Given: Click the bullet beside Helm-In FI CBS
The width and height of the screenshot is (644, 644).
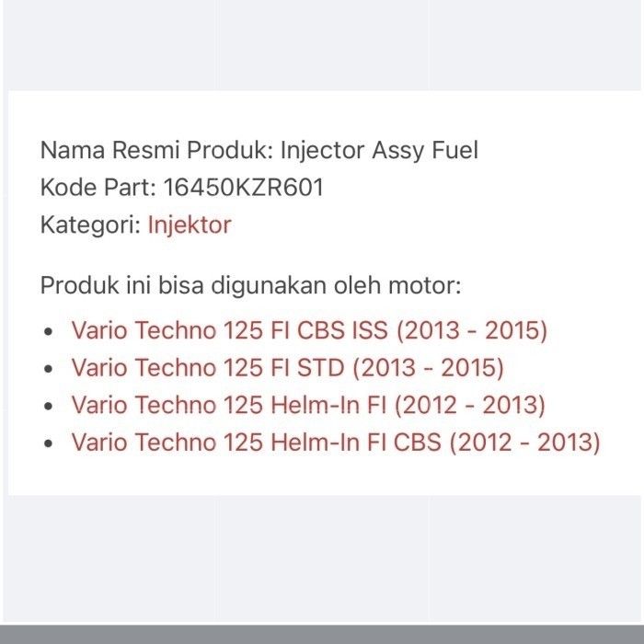Looking at the screenshot, I should [49, 443].
